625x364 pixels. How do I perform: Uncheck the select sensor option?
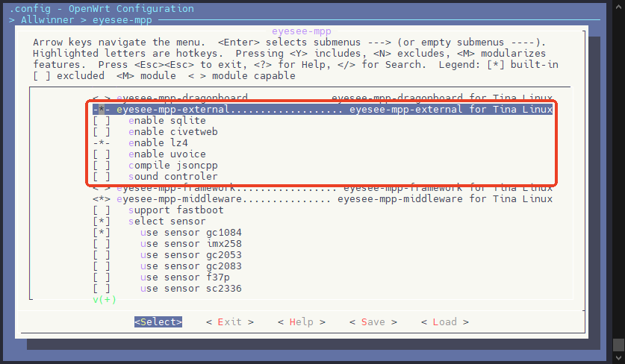102,222
